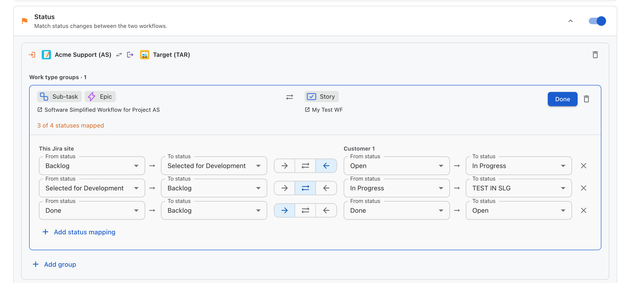This screenshot has width=644, height=283.
Task: Open Customer 1 From status Open dropdown
Action: click(397, 166)
